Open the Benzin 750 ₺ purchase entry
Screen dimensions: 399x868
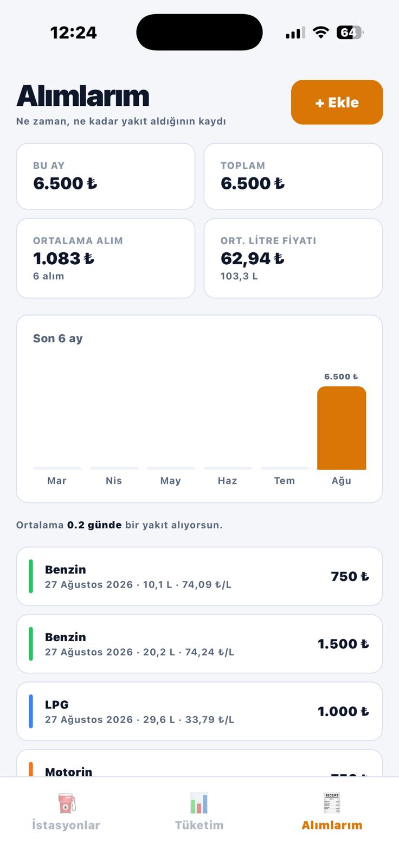[200, 576]
